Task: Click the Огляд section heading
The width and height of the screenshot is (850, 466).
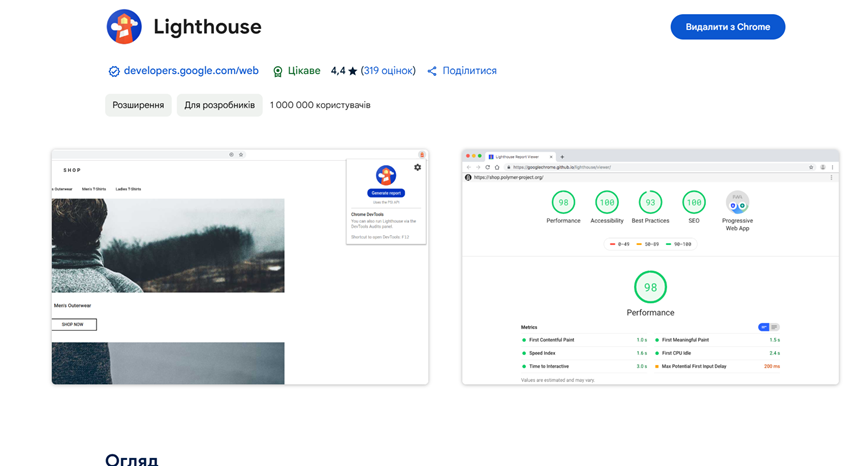Action: click(132, 459)
